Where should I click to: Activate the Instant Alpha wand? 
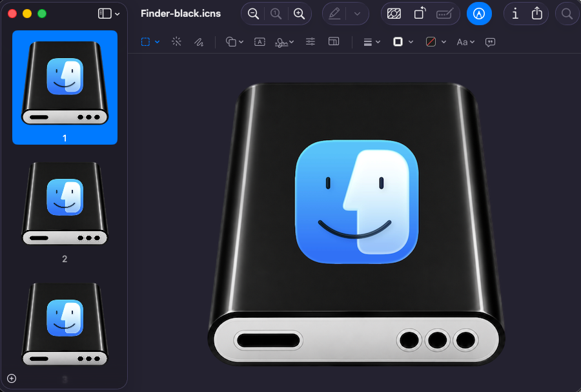tap(176, 41)
